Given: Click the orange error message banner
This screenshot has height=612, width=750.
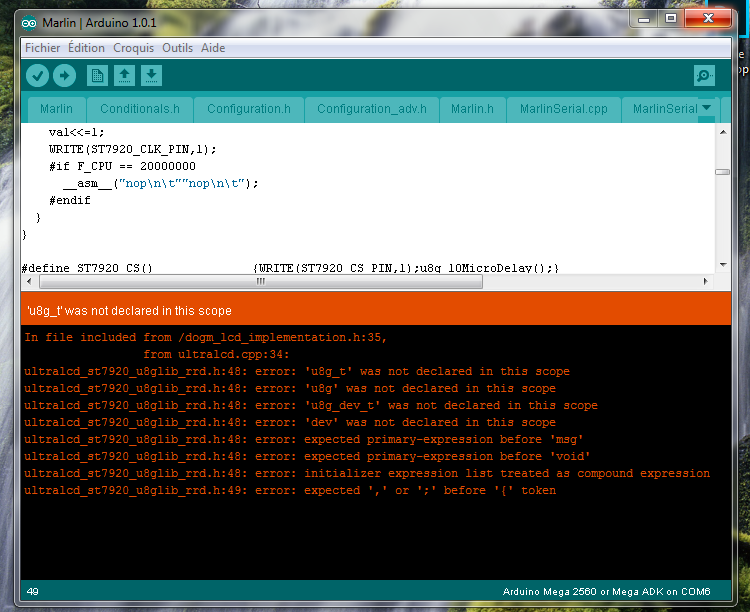Looking at the screenshot, I should pyautogui.click(x=376, y=311).
